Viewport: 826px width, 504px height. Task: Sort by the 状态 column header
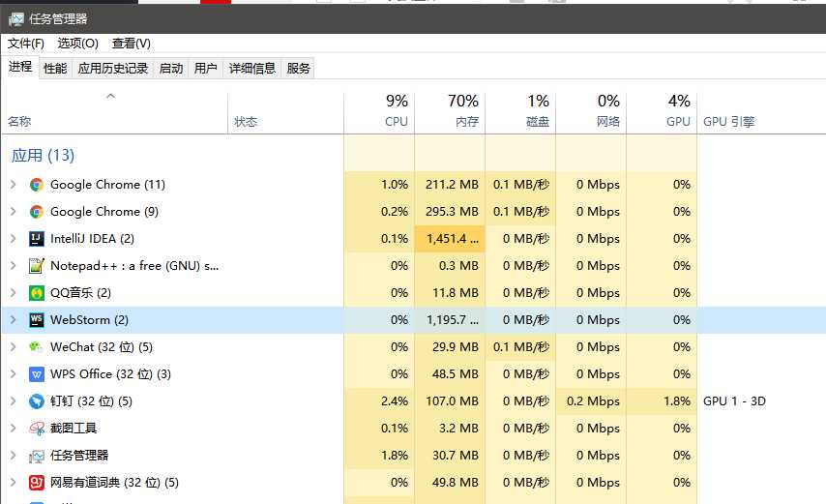[286, 113]
